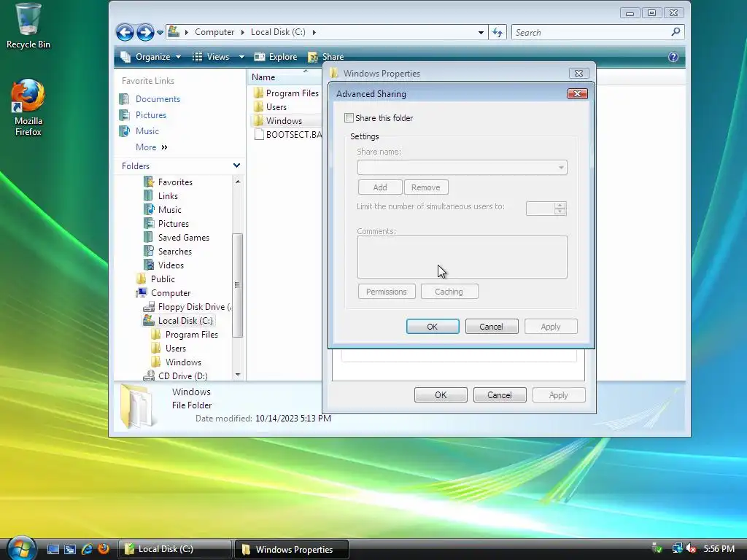Select the Users folder in file list

[x=270, y=107]
